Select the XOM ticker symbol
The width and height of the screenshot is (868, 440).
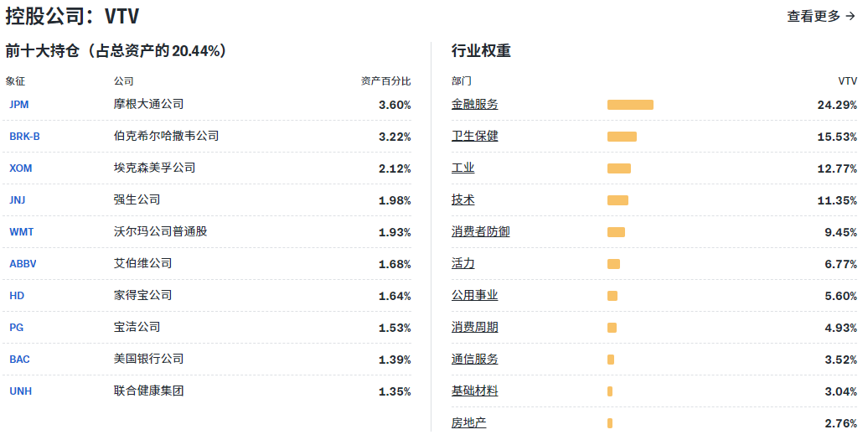click(x=21, y=168)
